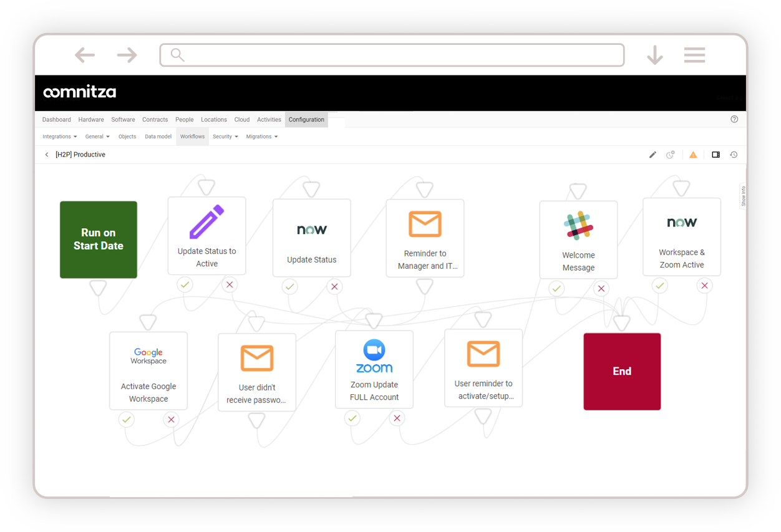Open the People tab

[184, 120]
